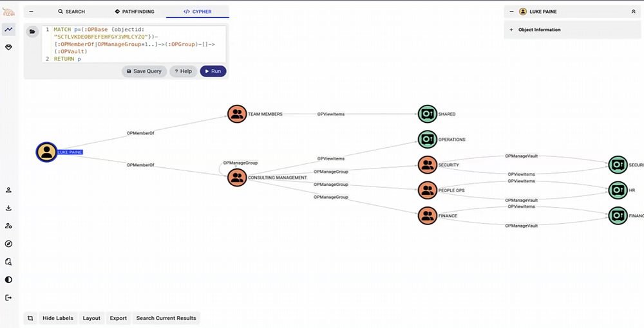Select the Finance group node
Screen dimensions: 644x328
427,215
